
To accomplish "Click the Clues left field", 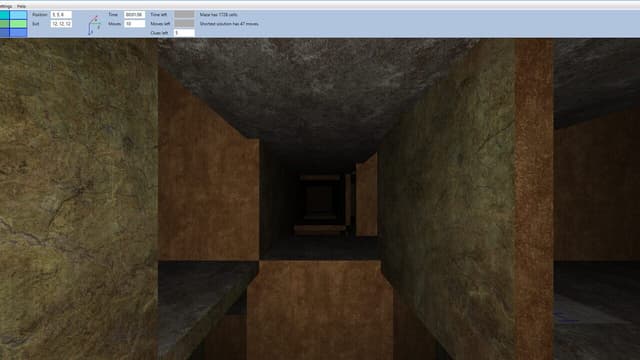I will (x=184, y=33).
